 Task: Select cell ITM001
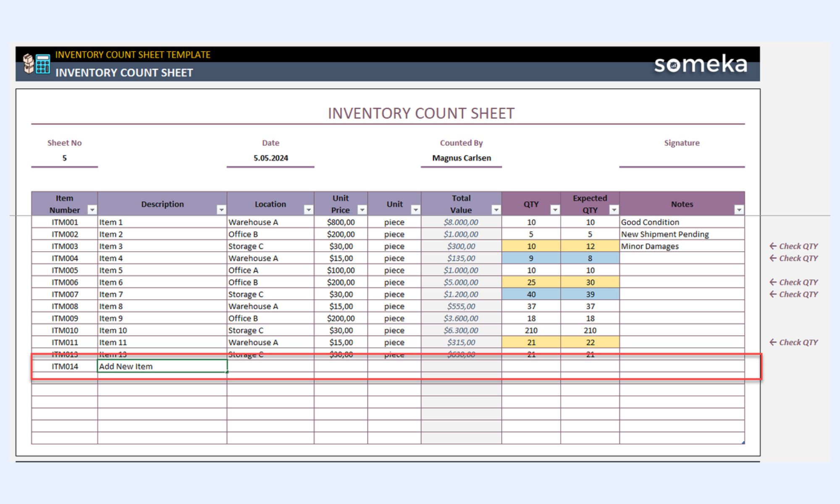[65, 222]
